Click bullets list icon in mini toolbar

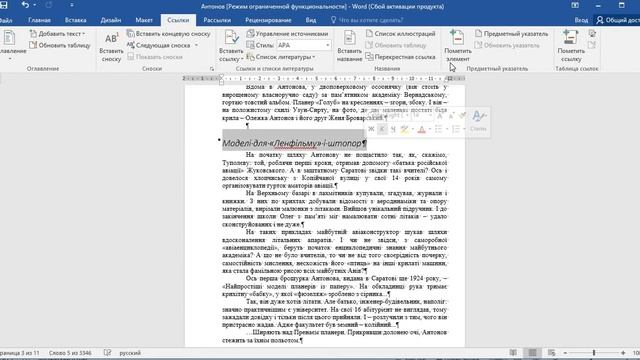(x=438, y=129)
